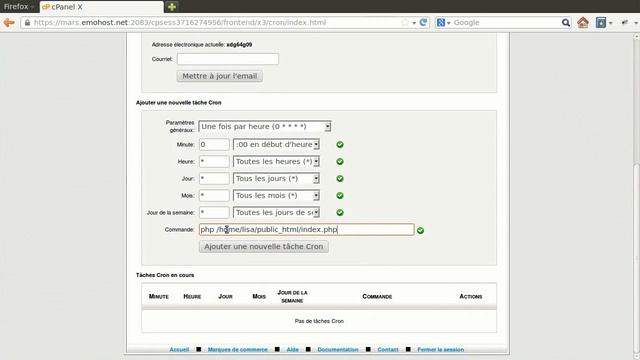Click 'Ajouter une nouvelle tâche Cron' button
Image resolution: width=640 pixels, height=360 pixels.
[264, 247]
